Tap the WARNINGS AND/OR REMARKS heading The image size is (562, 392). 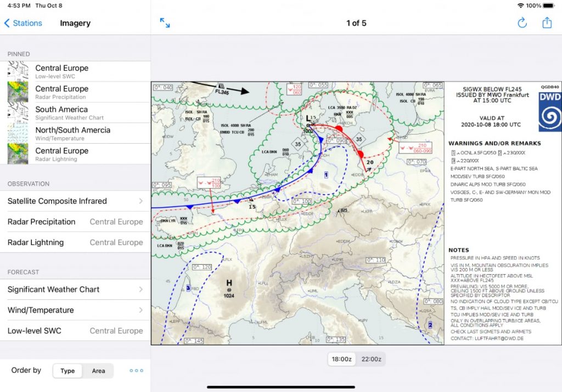(494, 144)
